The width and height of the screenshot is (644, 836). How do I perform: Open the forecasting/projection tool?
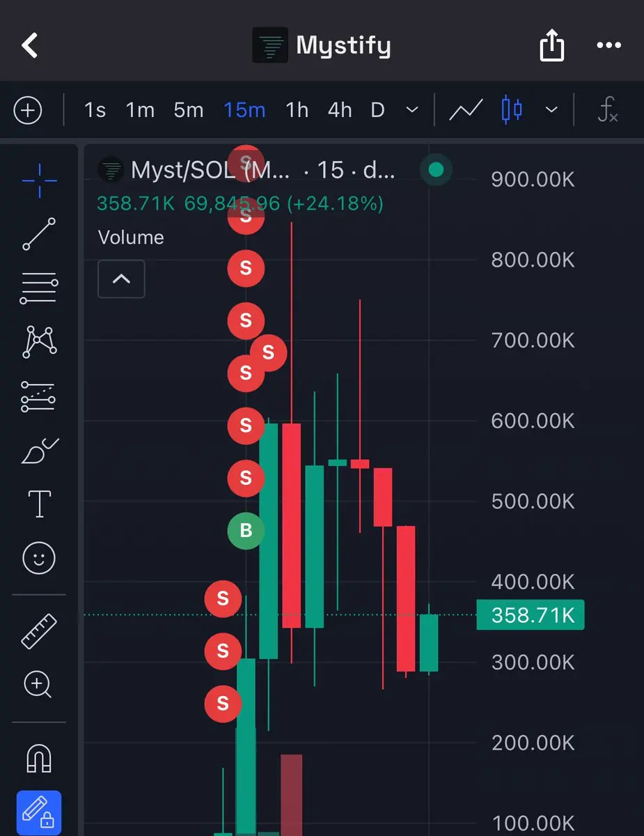[39, 396]
